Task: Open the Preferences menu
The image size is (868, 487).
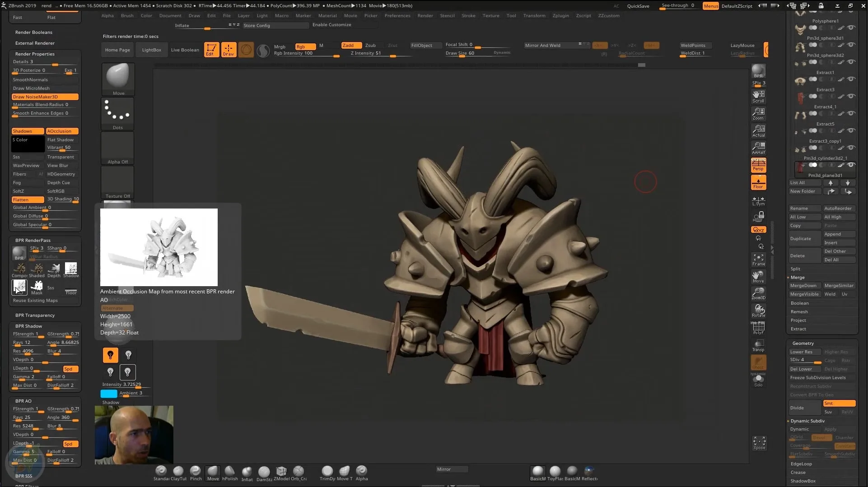Action: pos(397,15)
